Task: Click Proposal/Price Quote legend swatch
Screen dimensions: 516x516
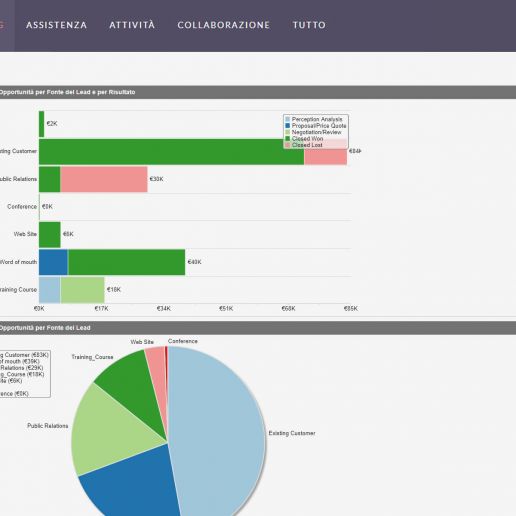Action: coord(288,126)
